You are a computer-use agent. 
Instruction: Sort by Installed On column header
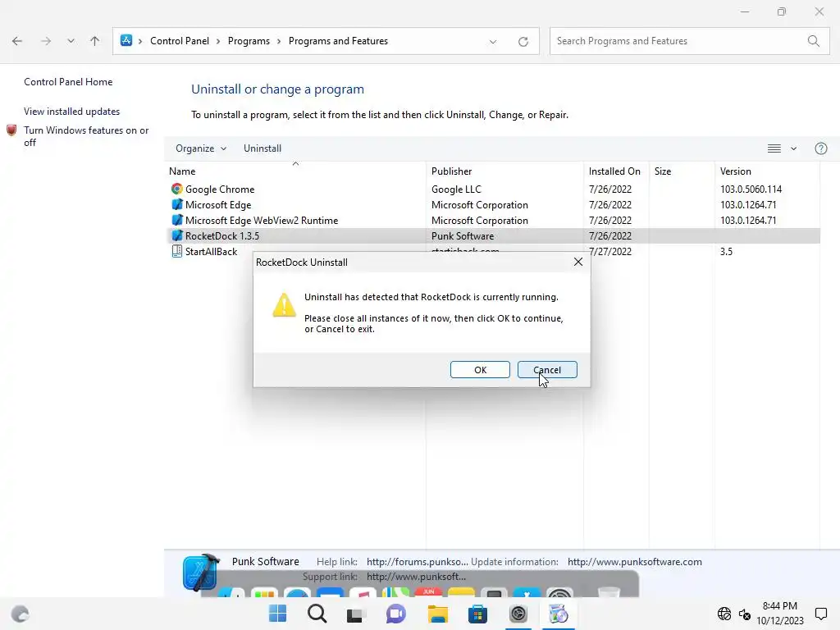tap(614, 171)
